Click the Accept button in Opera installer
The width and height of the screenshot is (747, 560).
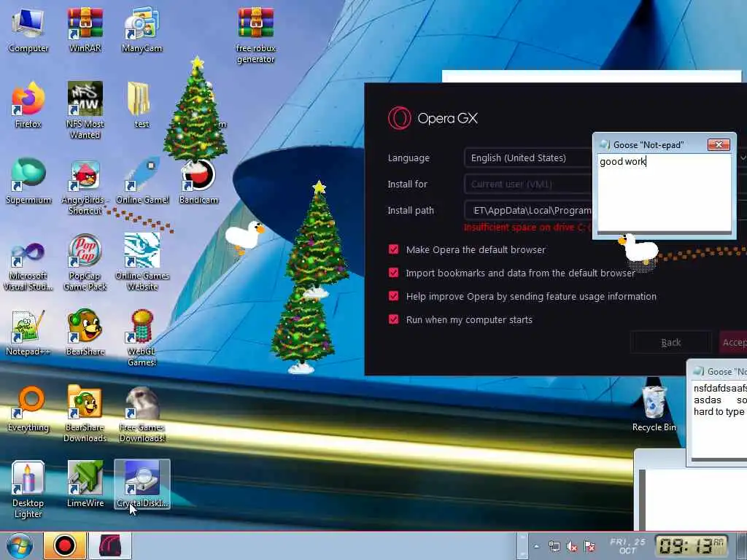[732, 343]
